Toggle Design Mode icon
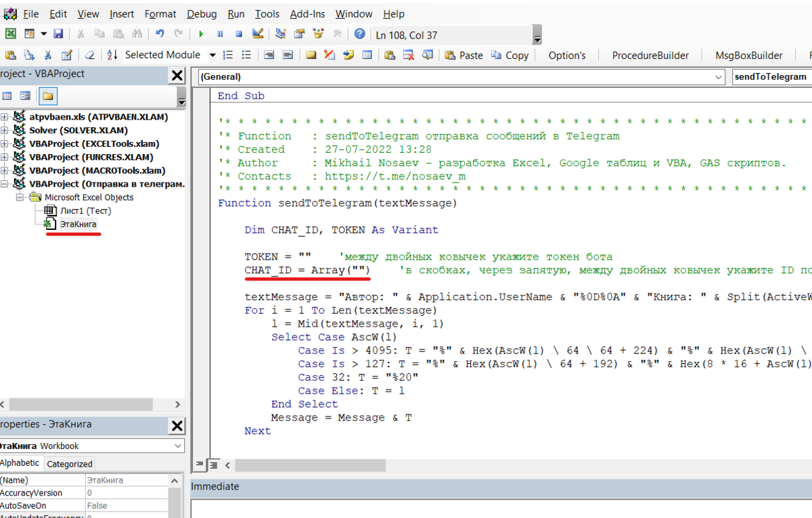Screen dimensions: 812x518 pos(258,34)
